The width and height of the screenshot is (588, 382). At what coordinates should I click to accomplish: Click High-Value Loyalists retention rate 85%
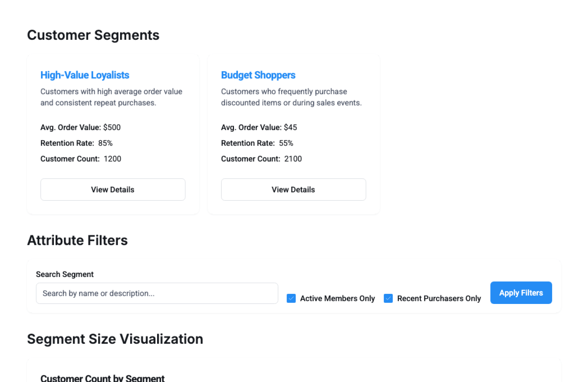[105, 143]
